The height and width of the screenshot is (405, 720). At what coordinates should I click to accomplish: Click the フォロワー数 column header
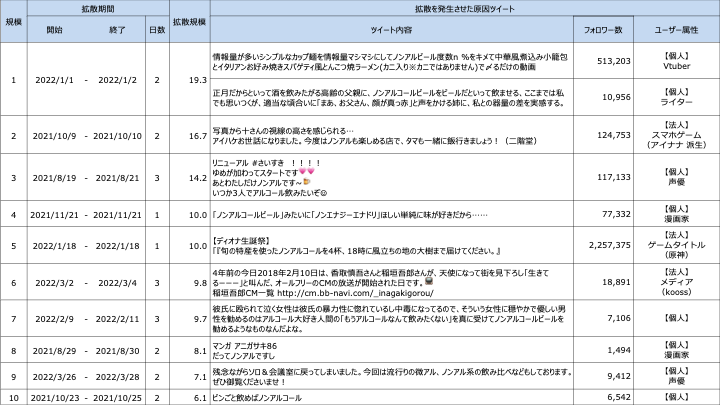click(603, 29)
